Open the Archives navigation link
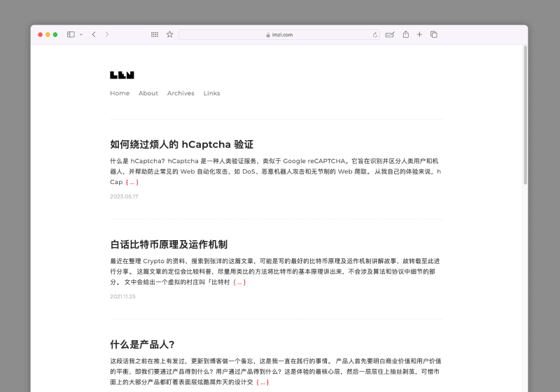Image resolution: width=560 pixels, height=392 pixels. pyautogui.click(x=181, y=93)
